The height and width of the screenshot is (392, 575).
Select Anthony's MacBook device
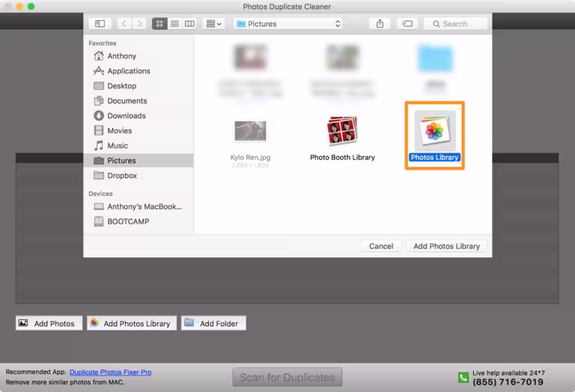click(x=139, y=206)
